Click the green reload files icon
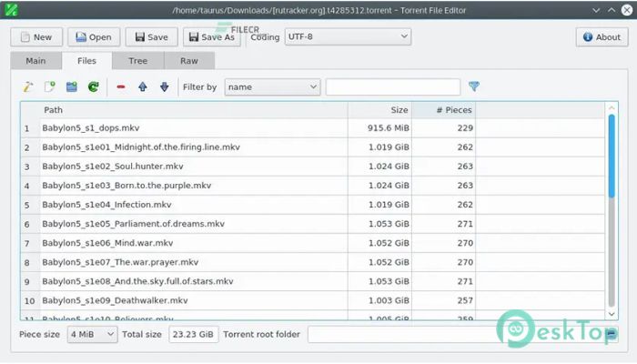Image resolution: width=637 pixels, height=364 pixels. pyautogui.click(x=94, y=86)
